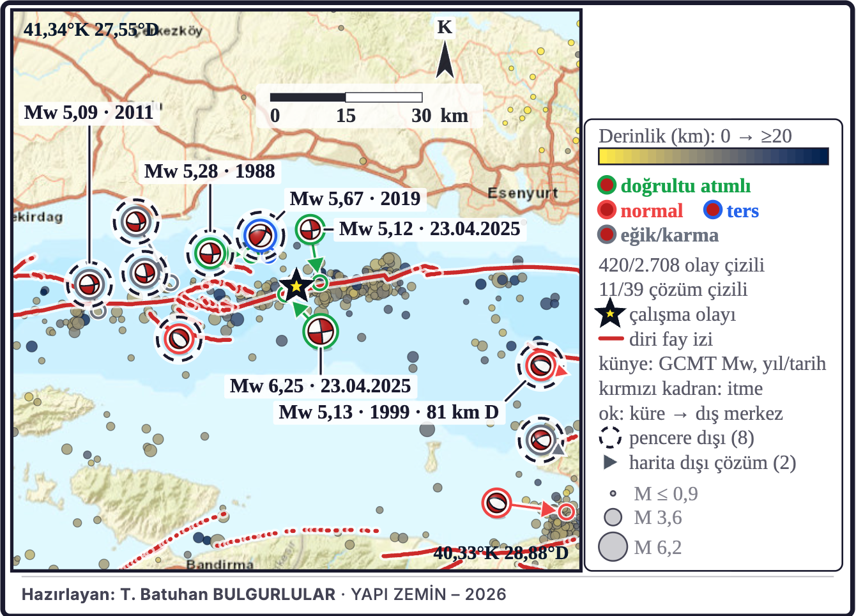
Task: Click the north arrow below the K label
Action: pyautogui.click(x=445, y=61)
